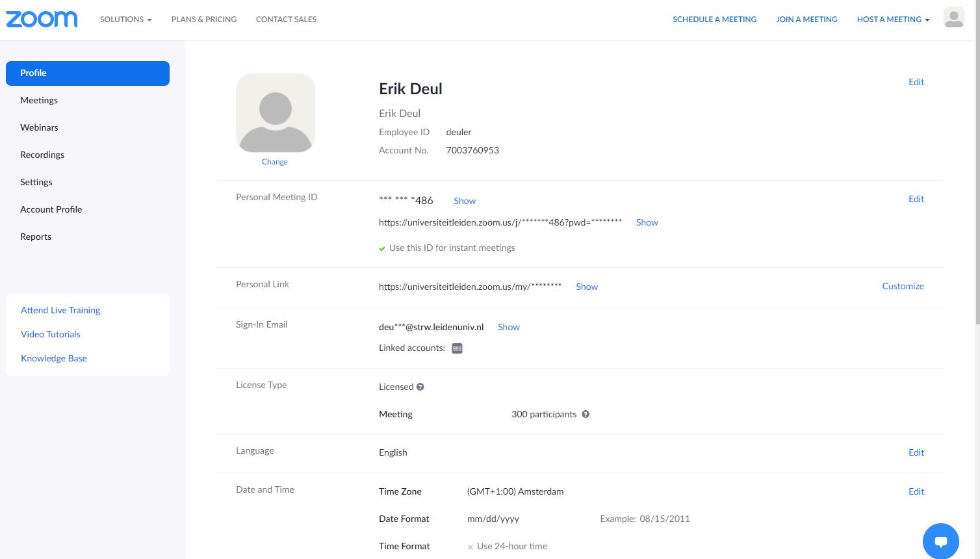This screenshot has width=980, height=559.
Task: Show the hidden Personal Meeting ID
Action: coord(465,201)
